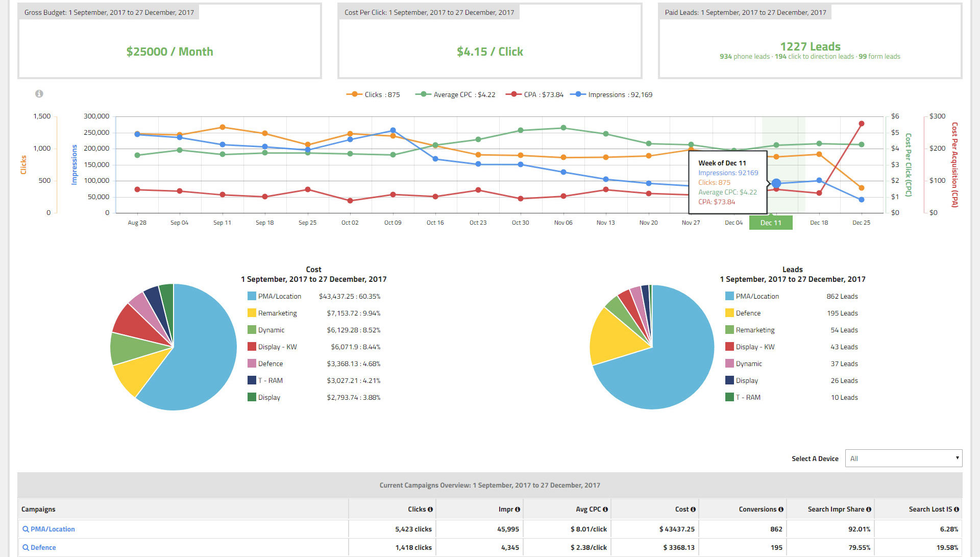This screenshot has width=980, height=557.
Task: Click the '$25000 / Month' gross budget value
Action: click(170, 52)
